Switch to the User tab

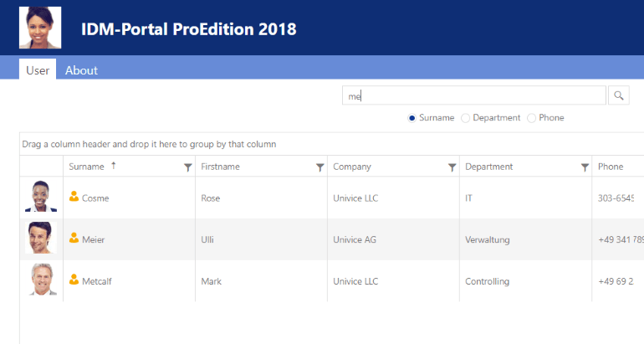(38, 69)
